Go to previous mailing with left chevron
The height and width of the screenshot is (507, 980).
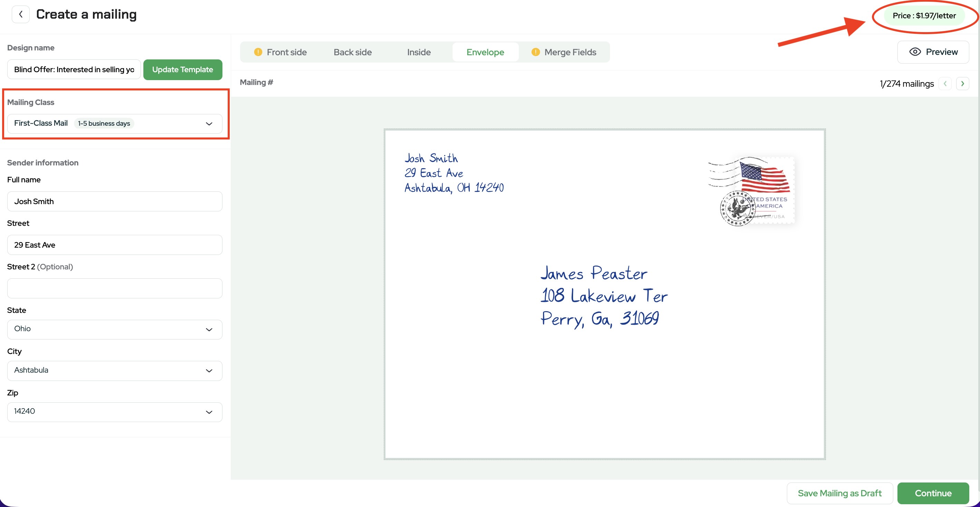(945, 83)
